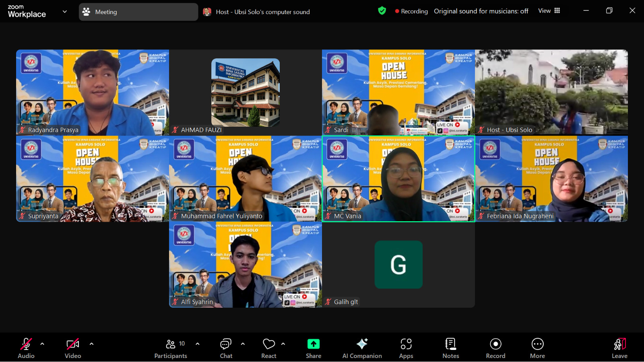Select Muhammad Fahrel Yuliyanto's video tile

[246, 179]
